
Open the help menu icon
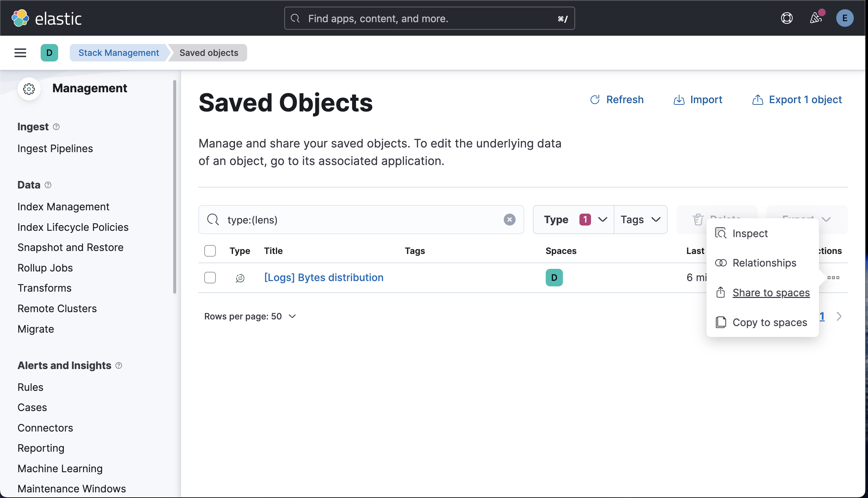coord(786,18)
